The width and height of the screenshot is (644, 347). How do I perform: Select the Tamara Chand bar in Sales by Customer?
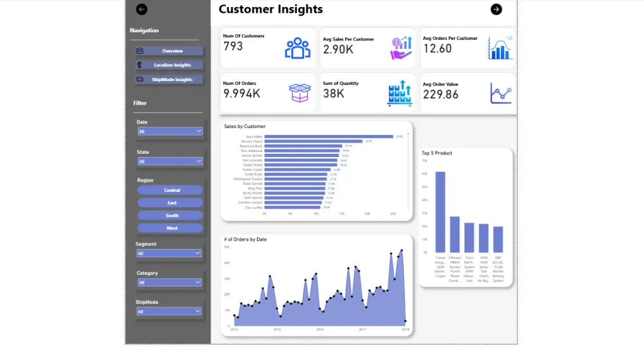[314, 141]
